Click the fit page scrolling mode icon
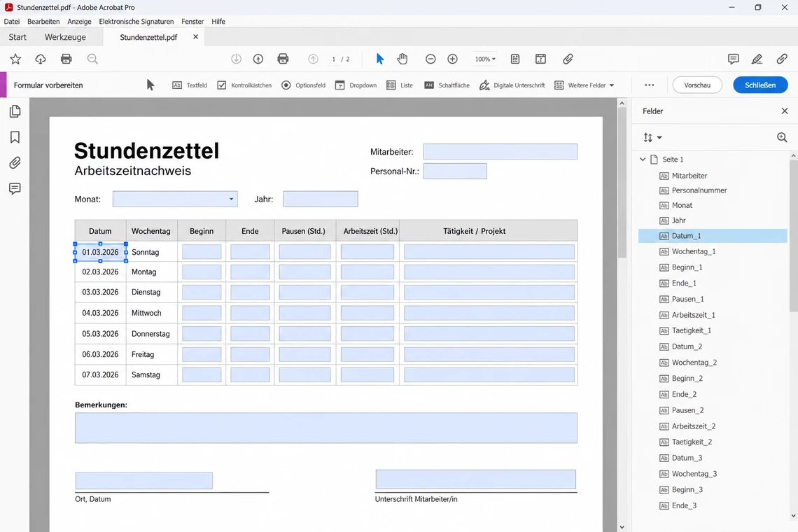The image size is (798, 532). 515,59
